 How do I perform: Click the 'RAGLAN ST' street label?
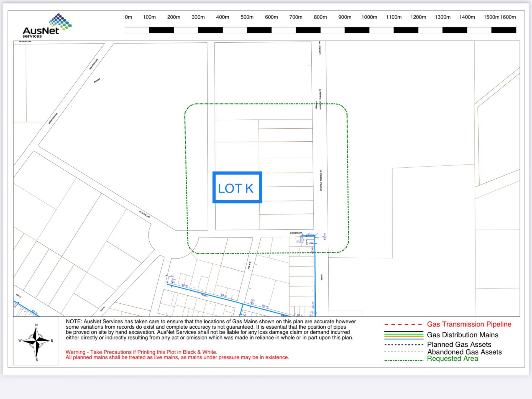249,265
